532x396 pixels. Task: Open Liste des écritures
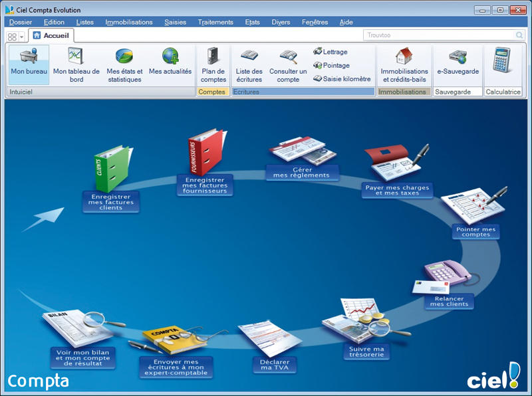coord(249,64)
